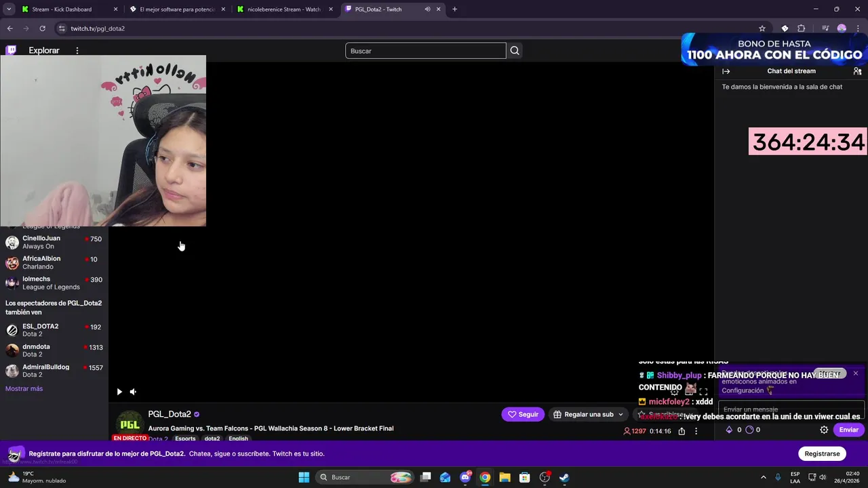This screenshot has width=868, height=488.
Task: Open the AfricaAlbion channel in the sidebar
Action: (x=54, y=262)
